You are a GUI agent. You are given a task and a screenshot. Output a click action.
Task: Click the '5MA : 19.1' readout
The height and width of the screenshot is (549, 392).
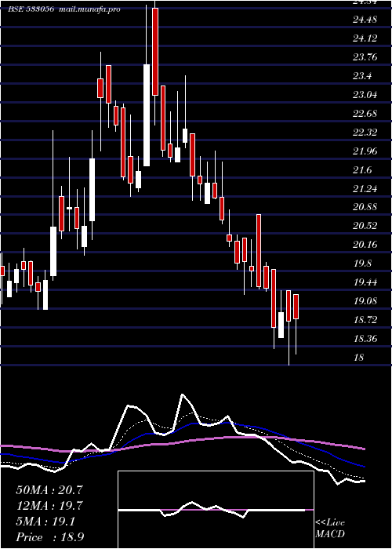(x=45, y=522)
